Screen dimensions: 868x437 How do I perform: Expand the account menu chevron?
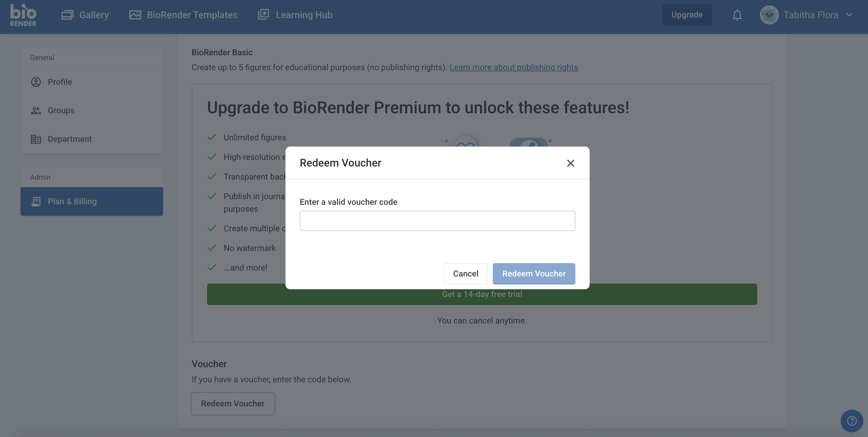[850, 15]
